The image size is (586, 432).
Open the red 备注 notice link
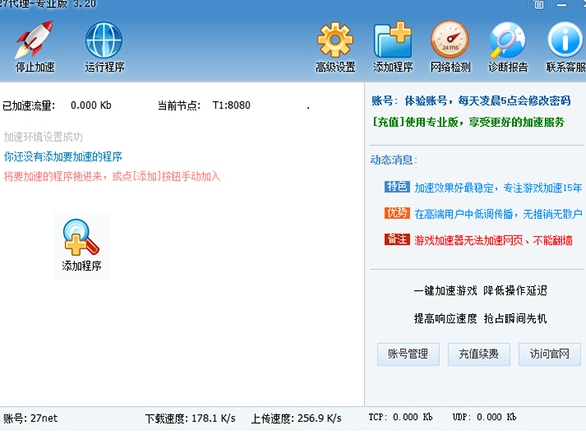click(x=493, y=240)
